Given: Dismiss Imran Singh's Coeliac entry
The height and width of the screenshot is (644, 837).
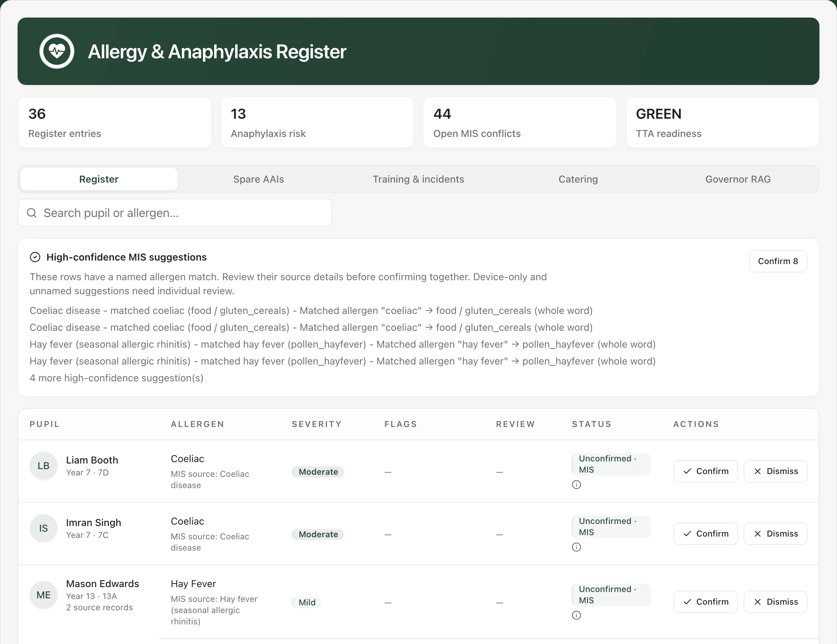Looking at the screenshot, I should coord(775,534).
